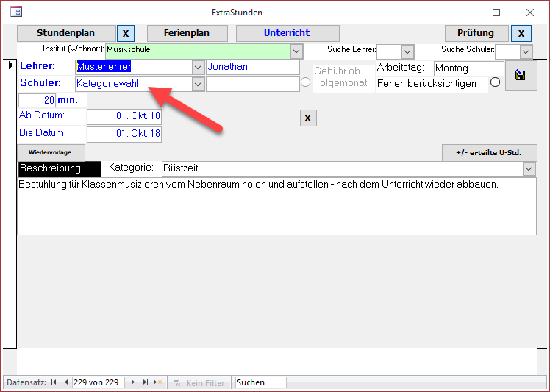Toggle the Gebühr ab Folgemonat radio button
Image resolution: width=550 pixels, height=392 pixels.
tap(306, 82)
